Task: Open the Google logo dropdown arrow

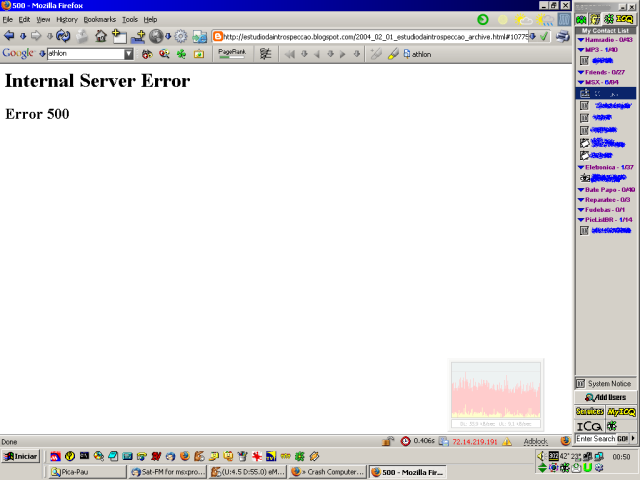Action: [42, 53]
